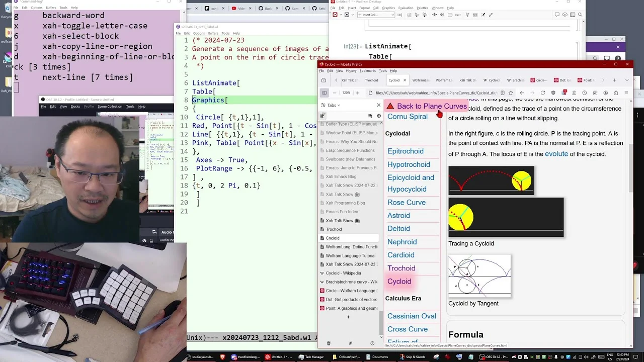
Task: Open the list all tabs chevron
Action: click(627, 80)
